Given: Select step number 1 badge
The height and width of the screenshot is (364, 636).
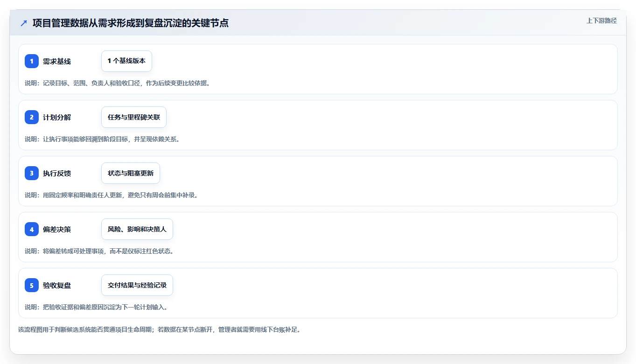Looking at the screenshot, I should click(32, 61).
